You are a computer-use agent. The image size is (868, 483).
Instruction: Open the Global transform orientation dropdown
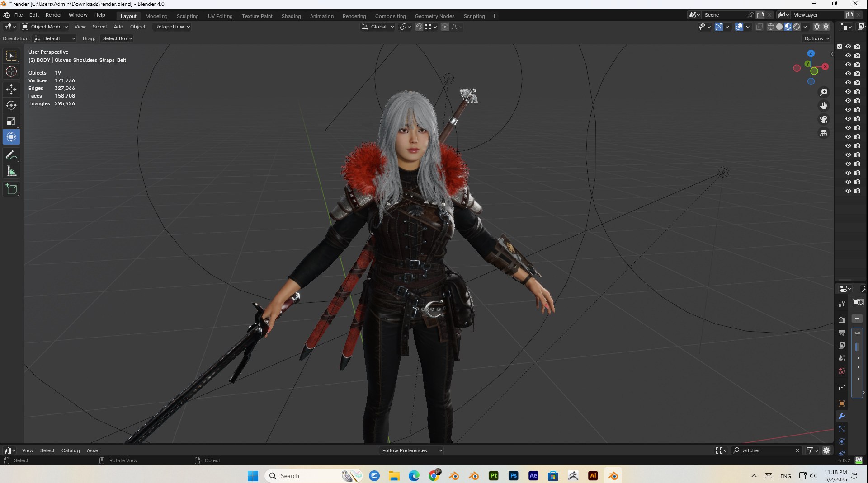[x=378, y=27]
